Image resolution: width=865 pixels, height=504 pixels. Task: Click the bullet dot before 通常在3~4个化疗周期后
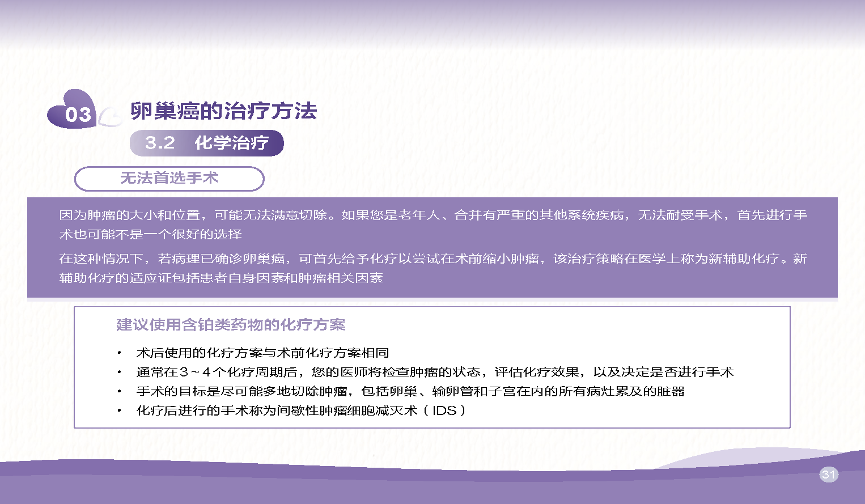[119, 372]
